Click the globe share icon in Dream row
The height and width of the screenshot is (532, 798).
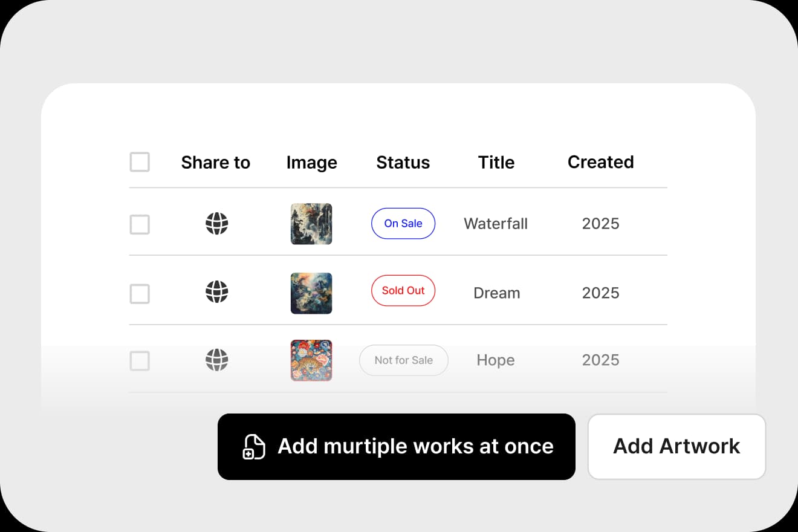(x=216, y=293)
